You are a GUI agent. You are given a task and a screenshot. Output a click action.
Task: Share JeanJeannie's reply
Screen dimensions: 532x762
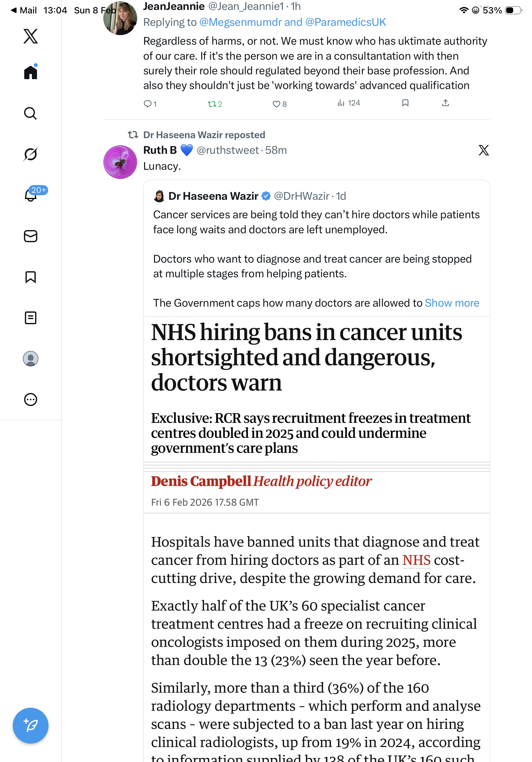446,103
